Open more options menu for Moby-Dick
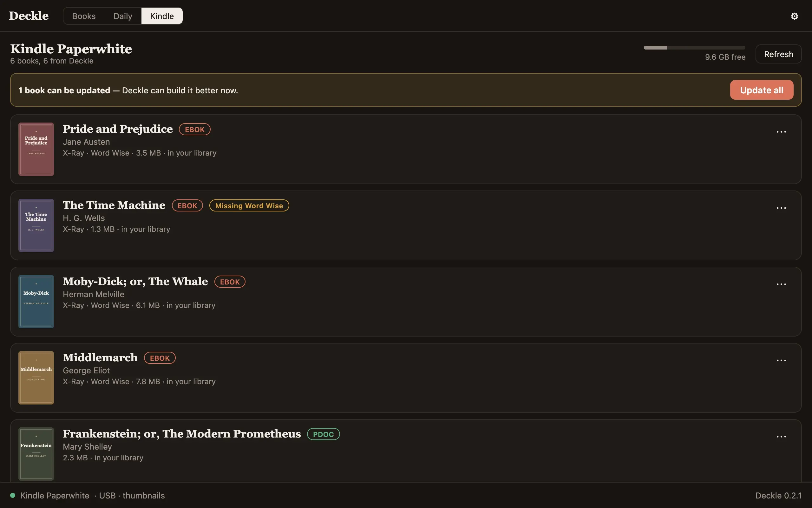This screenshot has width=812, height=508. pyautogui.click(x=781, y=284)
